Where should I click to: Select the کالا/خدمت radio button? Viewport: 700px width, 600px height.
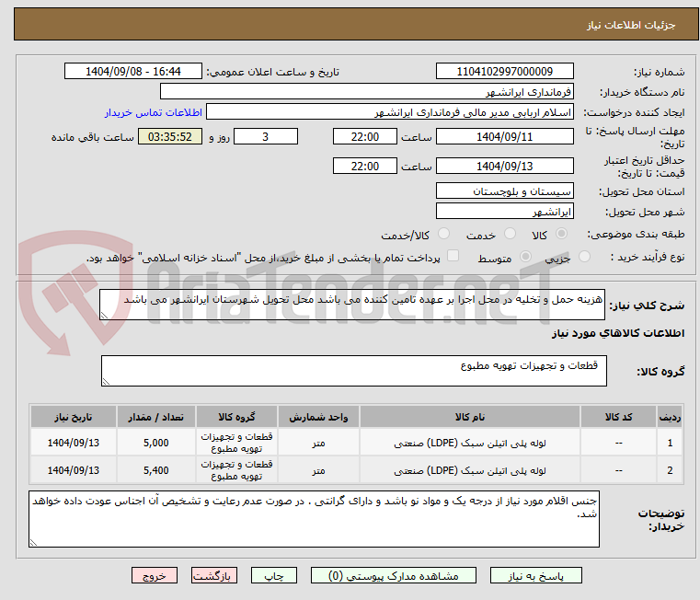[x=443, y=234]
